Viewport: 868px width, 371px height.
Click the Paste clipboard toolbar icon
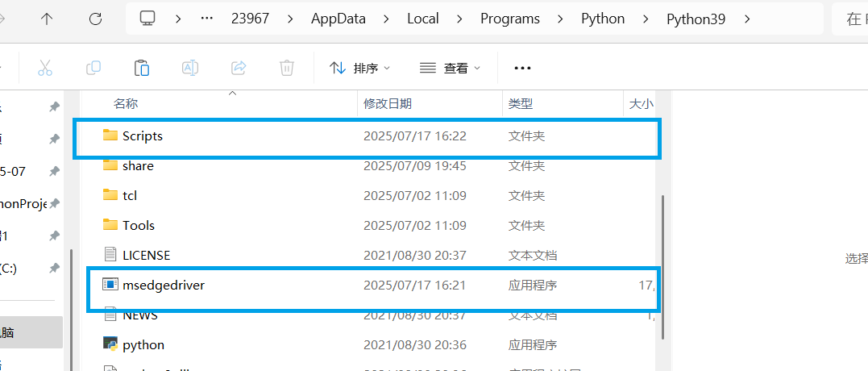coord(142,68)
